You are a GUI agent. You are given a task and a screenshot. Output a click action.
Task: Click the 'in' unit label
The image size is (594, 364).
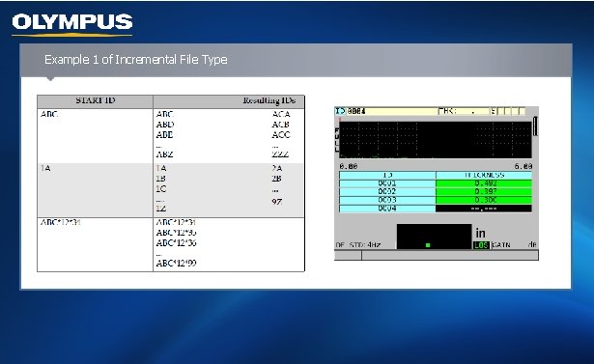(x=480, y=233)
